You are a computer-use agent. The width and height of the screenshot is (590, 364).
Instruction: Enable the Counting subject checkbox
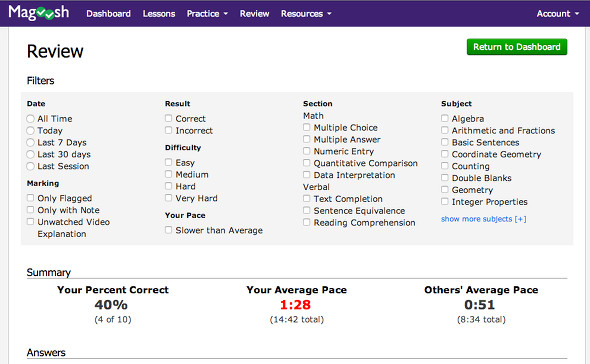point(445,166)
